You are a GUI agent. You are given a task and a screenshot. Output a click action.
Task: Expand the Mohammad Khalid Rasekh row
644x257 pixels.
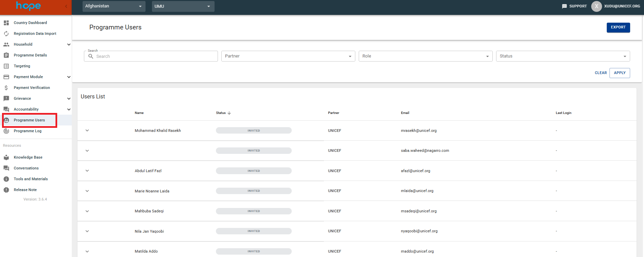[87, 131]
